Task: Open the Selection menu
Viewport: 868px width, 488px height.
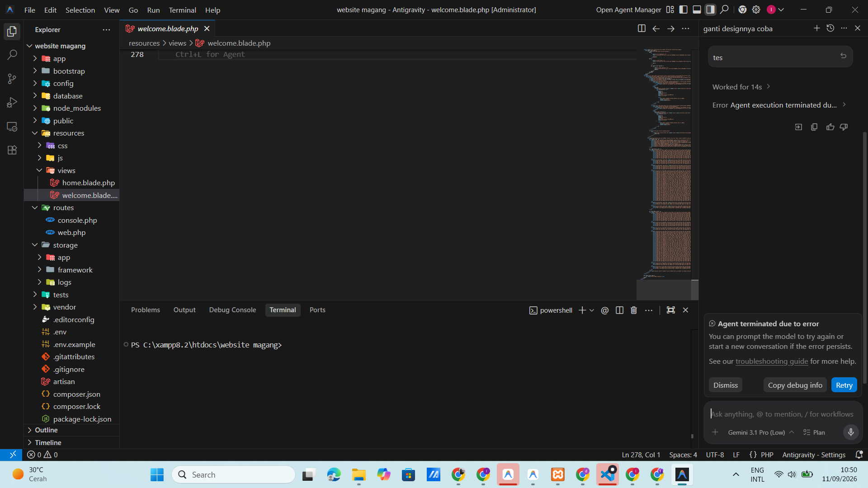Action: click(x=80, y=10)
